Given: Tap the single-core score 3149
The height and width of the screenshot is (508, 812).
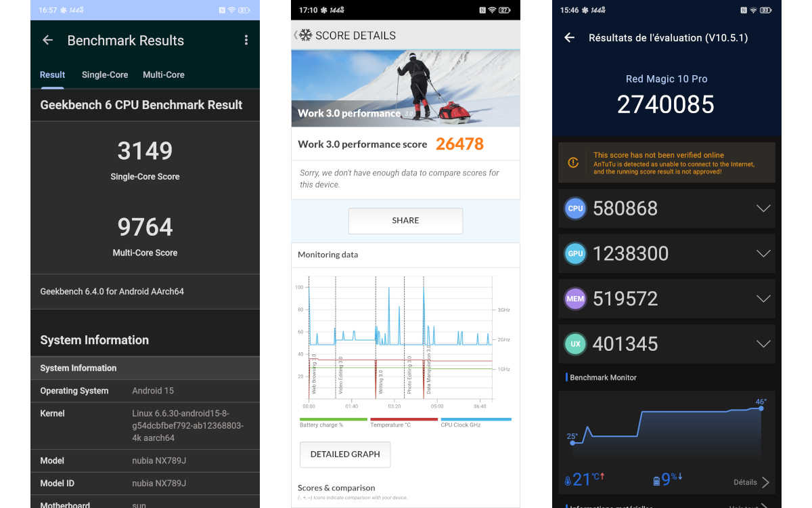Looking at the screenshot, I should 145,151.
